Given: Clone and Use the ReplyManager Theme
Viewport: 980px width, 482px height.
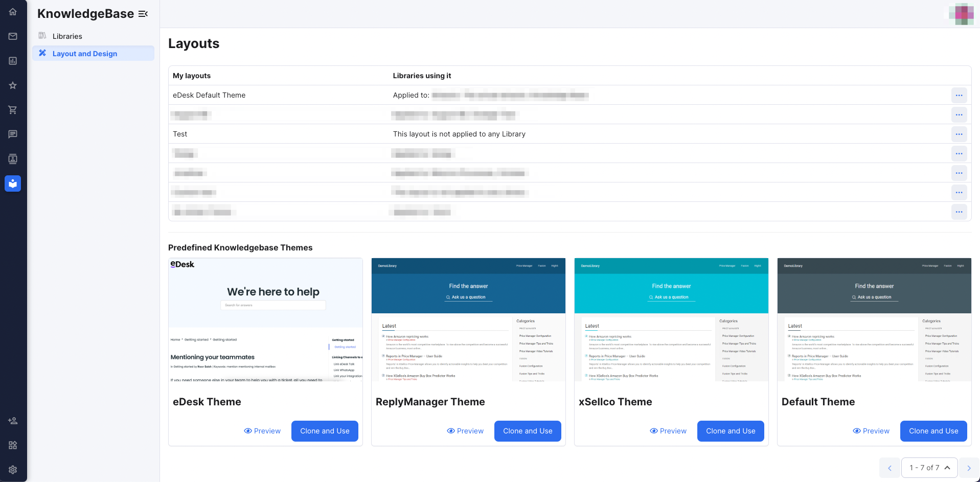Looking at the screenshot, I should pos(527,431).
